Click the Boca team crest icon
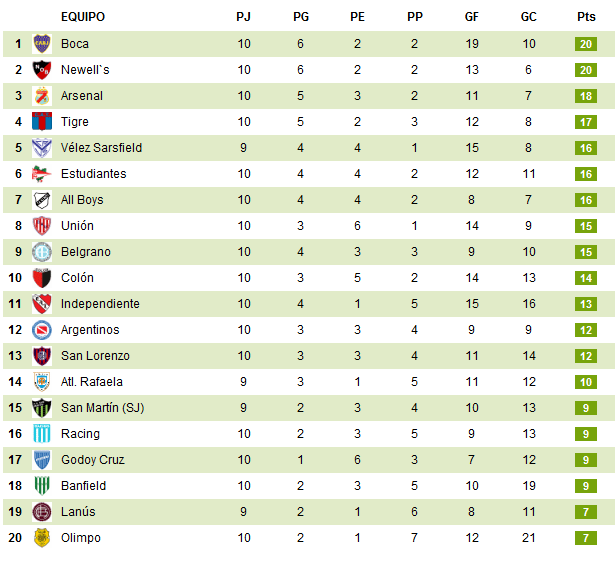615x565 pixels. (42, 44)
